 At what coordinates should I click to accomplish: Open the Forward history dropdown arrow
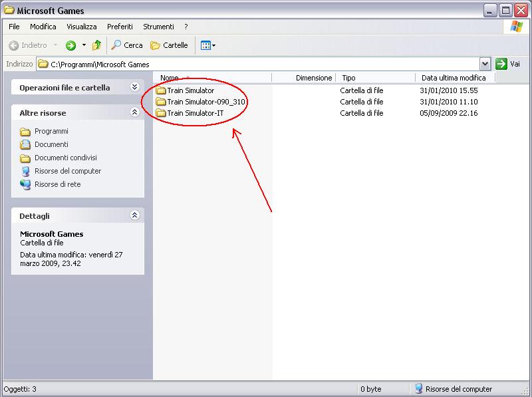tap(84, 45)
